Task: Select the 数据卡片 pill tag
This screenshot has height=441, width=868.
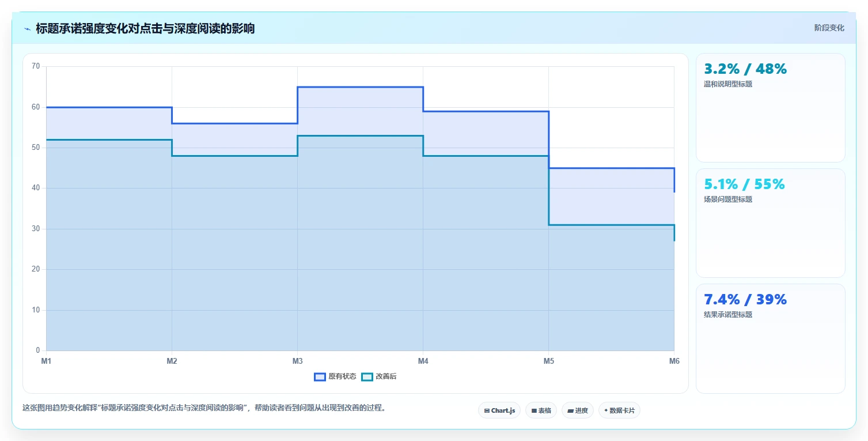Action: pyautogui.click(x=619, y=410)
